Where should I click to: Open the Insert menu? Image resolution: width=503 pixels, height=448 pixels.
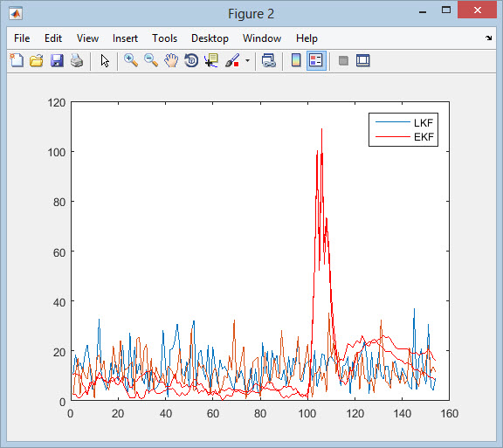pyautogui.click(x=125, y=38)
